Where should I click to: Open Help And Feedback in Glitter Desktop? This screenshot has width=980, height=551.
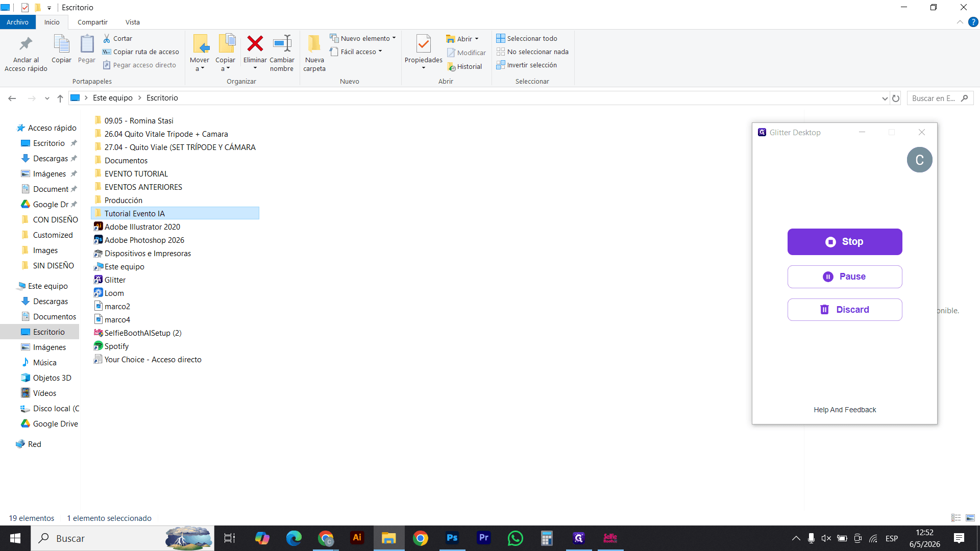click(845, 410)
